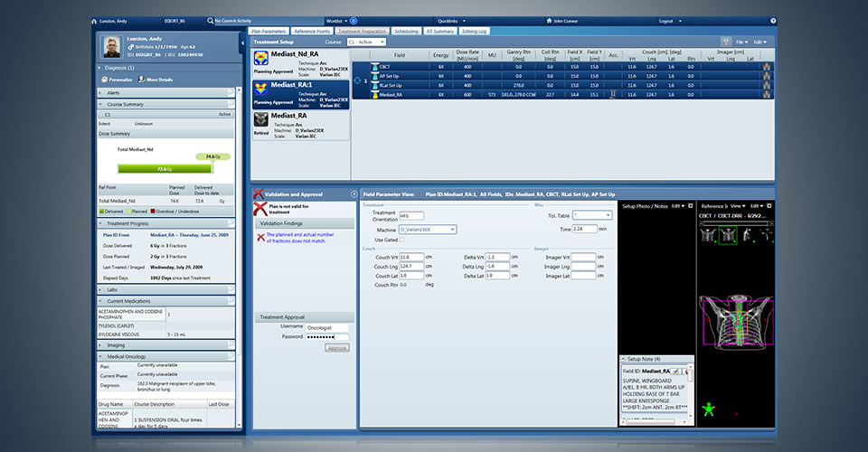Screen dimensions: 868x452
Task: Switch to the Plan Parameters tab
Action: [269, 31]
